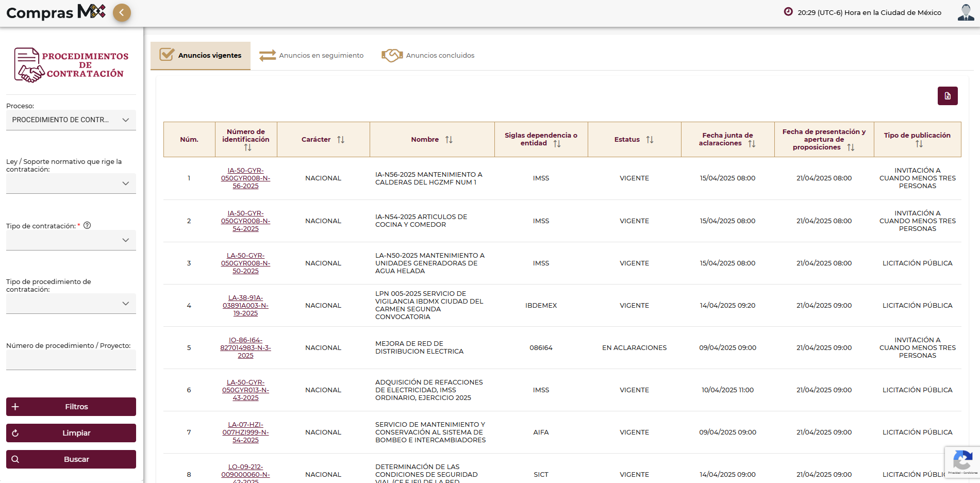The width and height of the screenshot is (980, 483).
Task: Open procedure LA-50-GYR-050GYR013-N-43-2025
Action: tap(245, 390)
